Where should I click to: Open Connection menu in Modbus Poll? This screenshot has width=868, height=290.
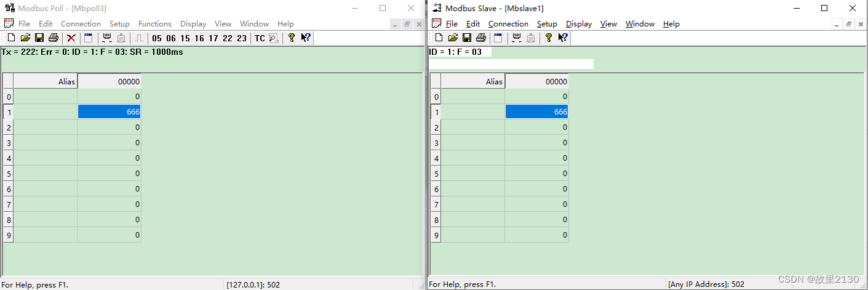(81, 24)
